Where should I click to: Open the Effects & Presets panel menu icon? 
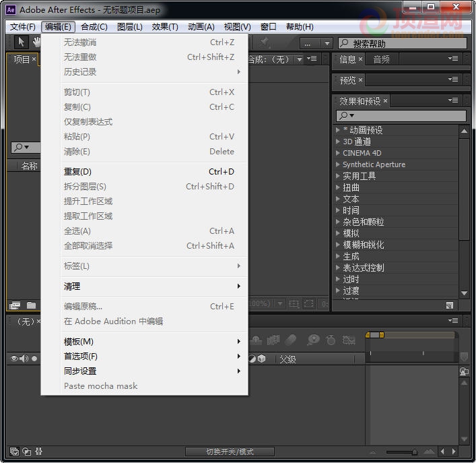point(453,100)
